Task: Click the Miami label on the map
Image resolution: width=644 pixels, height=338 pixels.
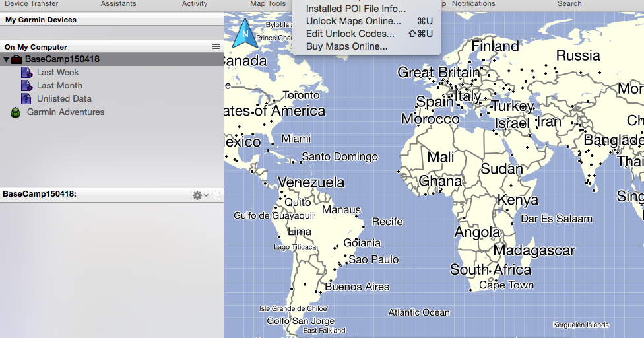Action: [x=296, y=139]
